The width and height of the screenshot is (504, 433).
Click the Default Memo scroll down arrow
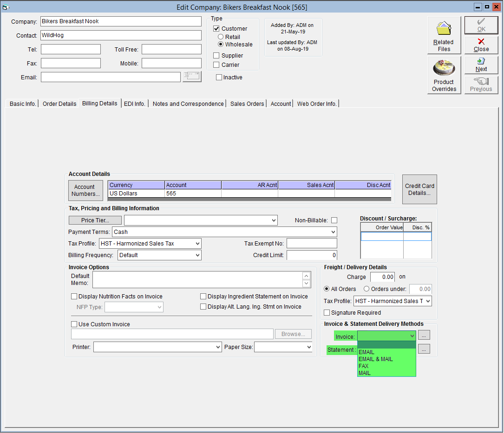pos(306,283)
